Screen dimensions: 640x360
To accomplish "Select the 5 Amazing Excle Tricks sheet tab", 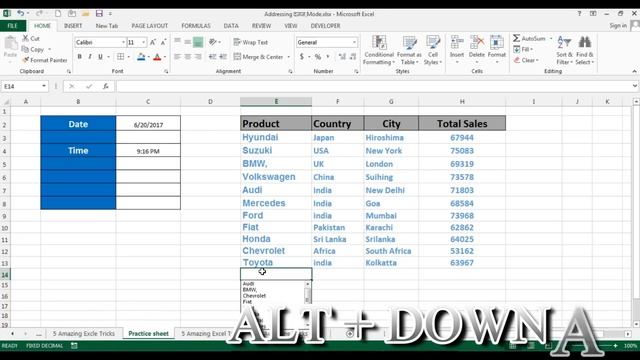I will click(x=84, y=333).
